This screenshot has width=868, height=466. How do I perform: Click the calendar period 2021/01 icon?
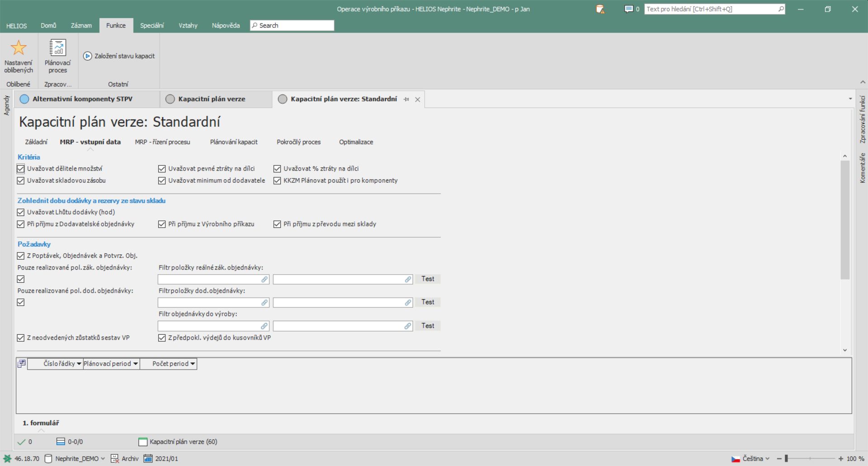click(148, 458)
